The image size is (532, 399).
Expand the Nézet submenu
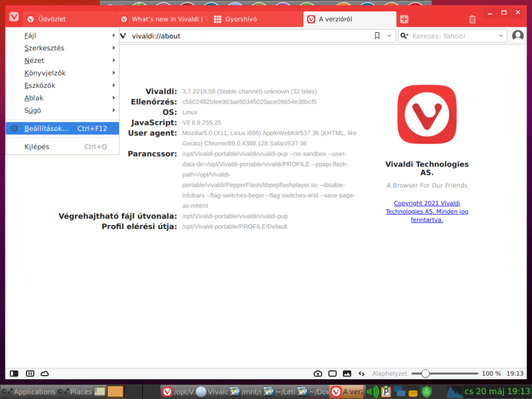pyautogui.click(x=62, y=60)
